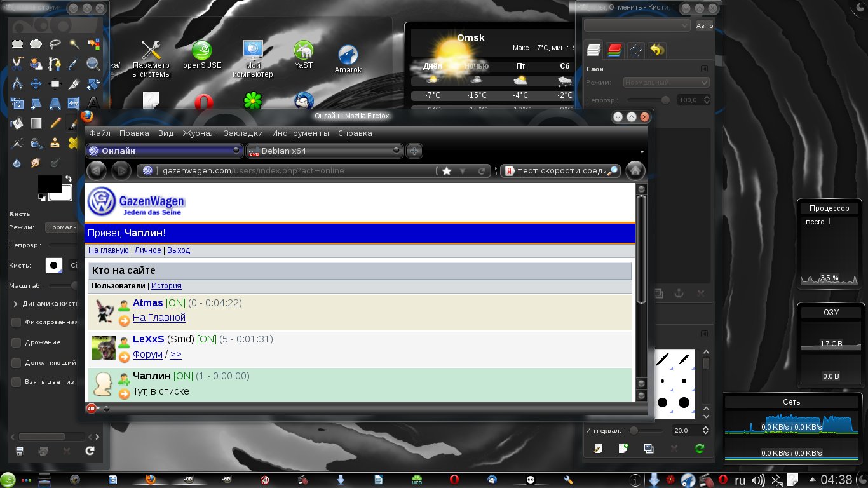Adjust the brush Интервал spacing slider
The image size is (868, 488).
coord(647,430)
